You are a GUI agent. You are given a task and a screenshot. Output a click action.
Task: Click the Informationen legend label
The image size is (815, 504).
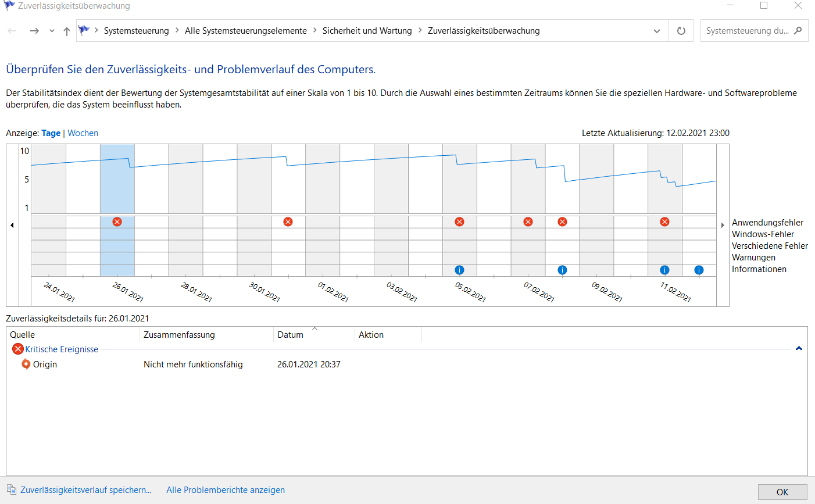pyautogui.click(x=759, y=269)
